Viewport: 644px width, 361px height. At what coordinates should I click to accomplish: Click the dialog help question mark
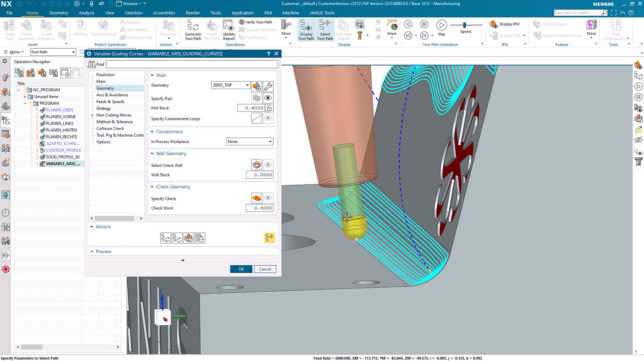[x=268, y=54]
